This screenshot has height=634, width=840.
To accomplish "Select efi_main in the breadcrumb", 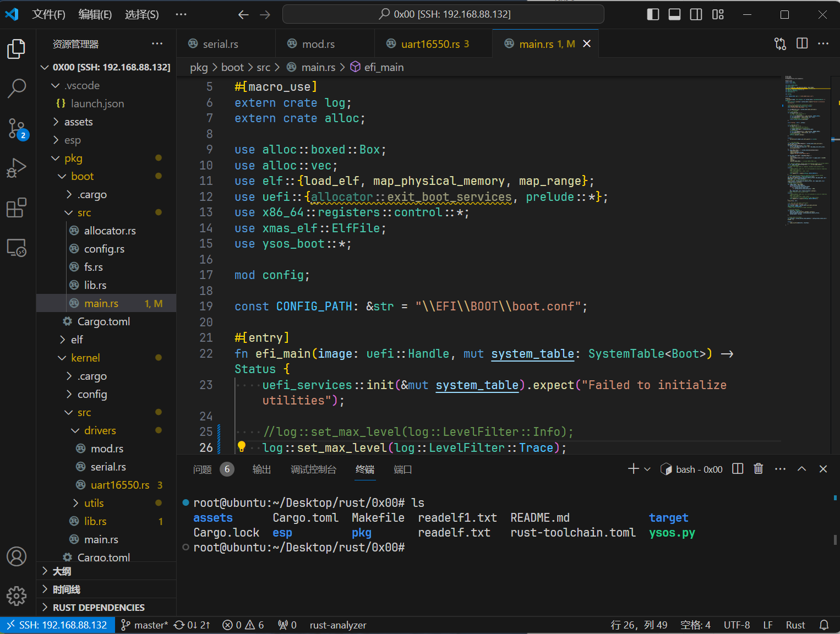I will pos(377,67).
